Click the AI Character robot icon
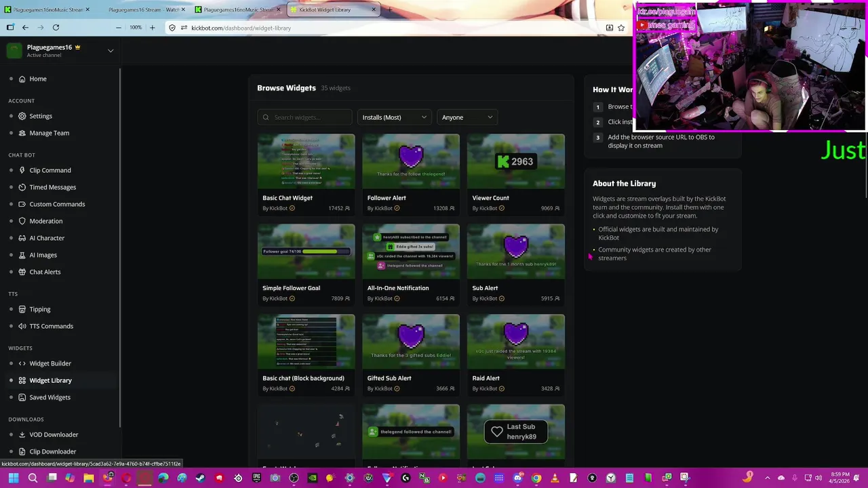868x488 pixels. (22, 238)
